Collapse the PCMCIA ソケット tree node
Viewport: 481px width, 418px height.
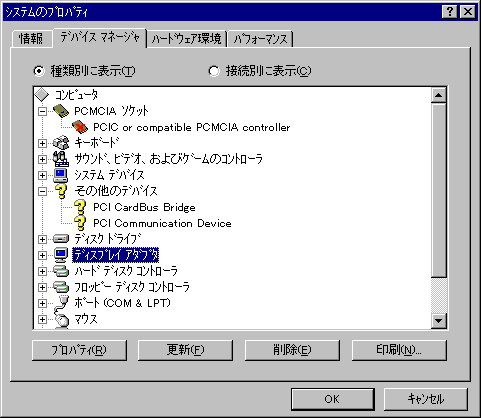click(42, 111)
